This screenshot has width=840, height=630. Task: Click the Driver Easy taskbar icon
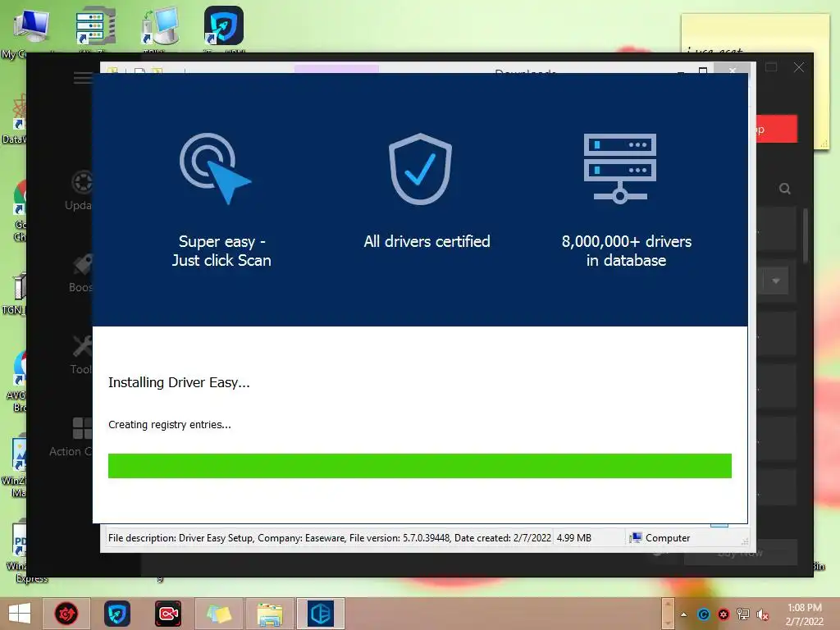coord(321,614)
